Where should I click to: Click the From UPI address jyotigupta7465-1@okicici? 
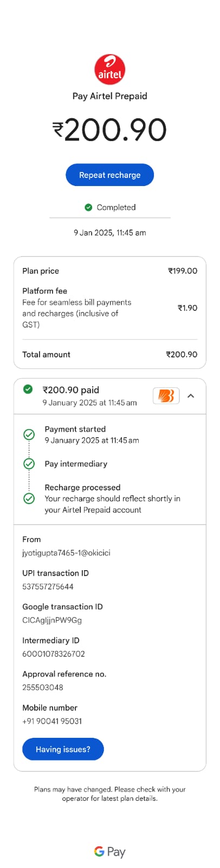[x=66, y=553]
